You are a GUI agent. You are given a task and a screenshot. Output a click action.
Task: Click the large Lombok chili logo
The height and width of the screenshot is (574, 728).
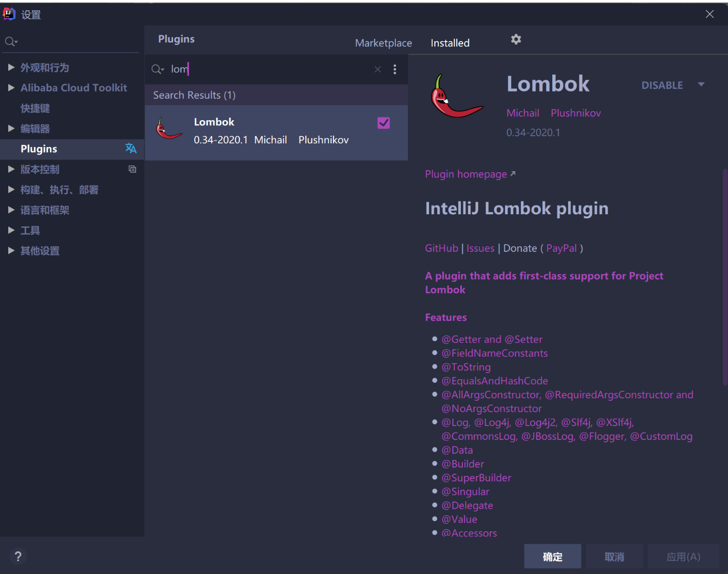(456, 96)
